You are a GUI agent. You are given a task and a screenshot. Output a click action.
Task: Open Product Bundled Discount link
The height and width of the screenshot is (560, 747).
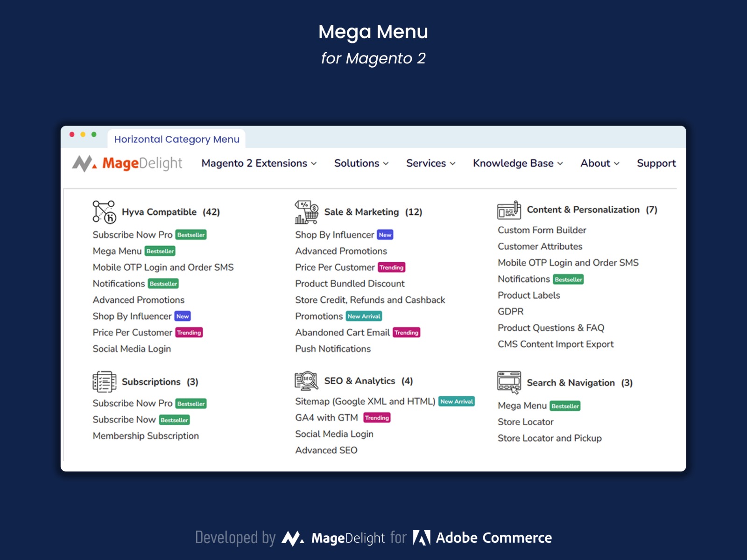tap(350, 284)
